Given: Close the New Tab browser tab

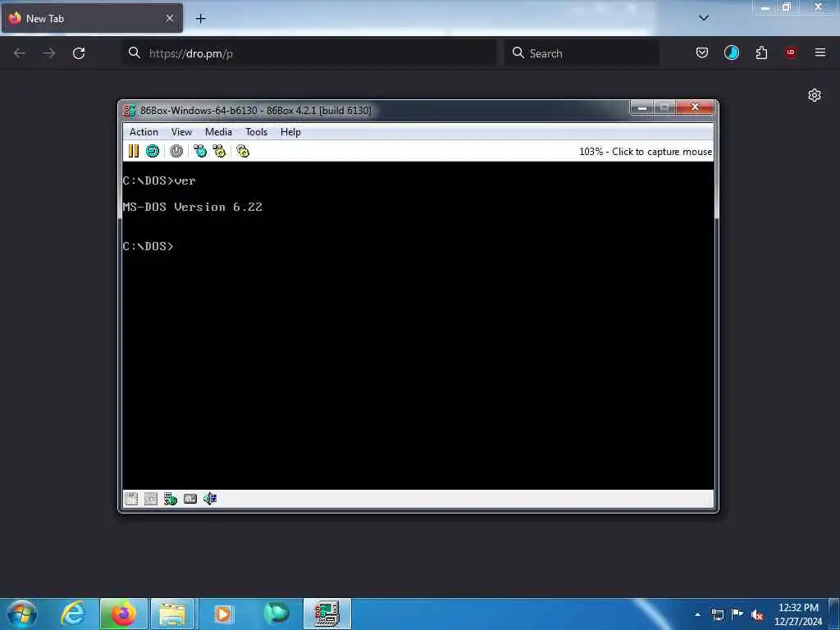Looking at the screenshot, I should 170,18.
